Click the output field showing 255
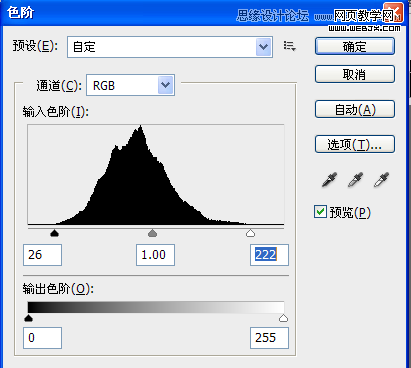 click(x=269, y=338)
